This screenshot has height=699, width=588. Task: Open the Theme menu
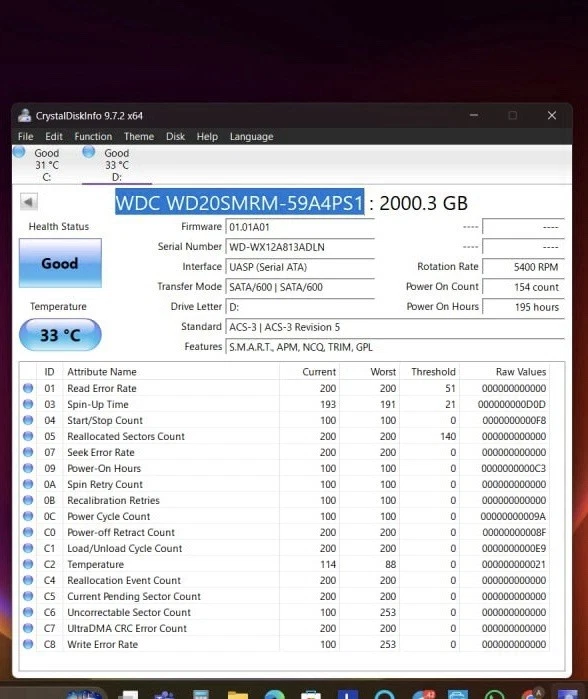click(x=139, y=136)
